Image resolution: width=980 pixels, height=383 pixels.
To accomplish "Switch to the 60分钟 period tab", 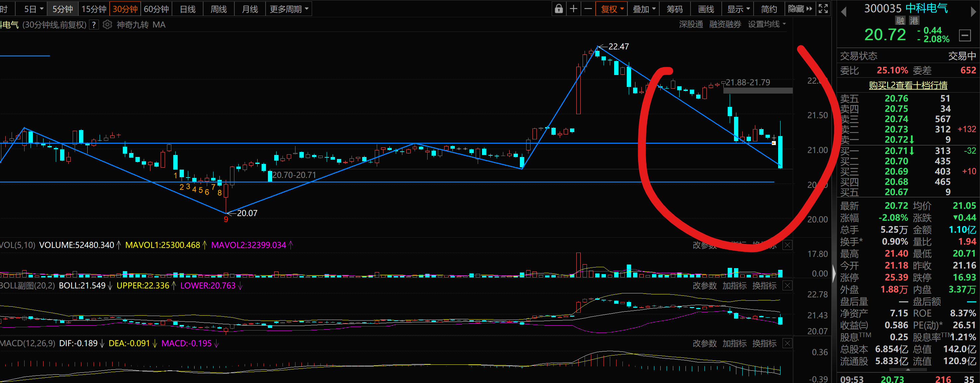I will pos(156,9).
